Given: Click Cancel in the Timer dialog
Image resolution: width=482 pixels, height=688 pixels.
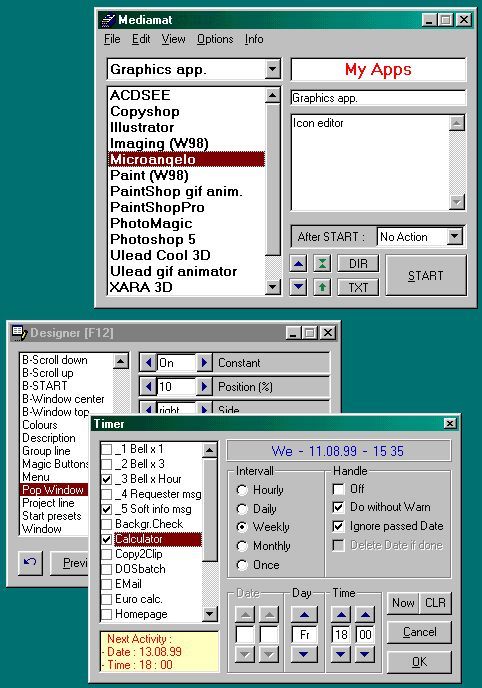Looking at the screenshot, I should [419, 632].
